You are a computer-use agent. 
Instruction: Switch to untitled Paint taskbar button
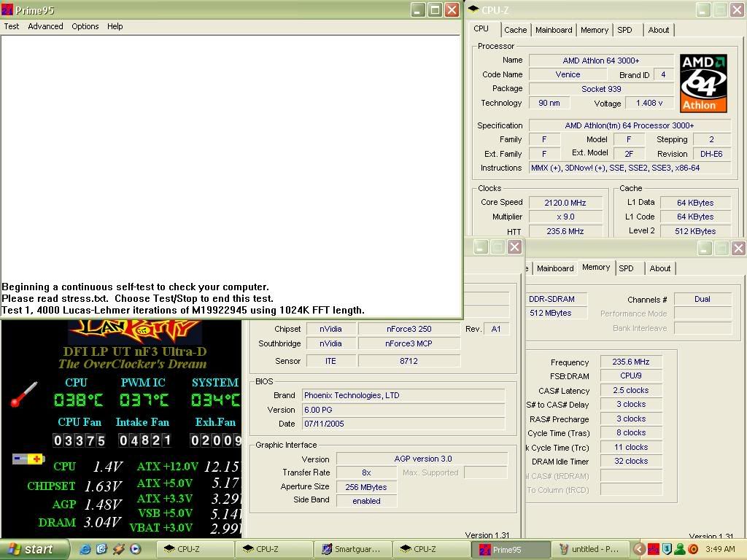tap(589, 549)
